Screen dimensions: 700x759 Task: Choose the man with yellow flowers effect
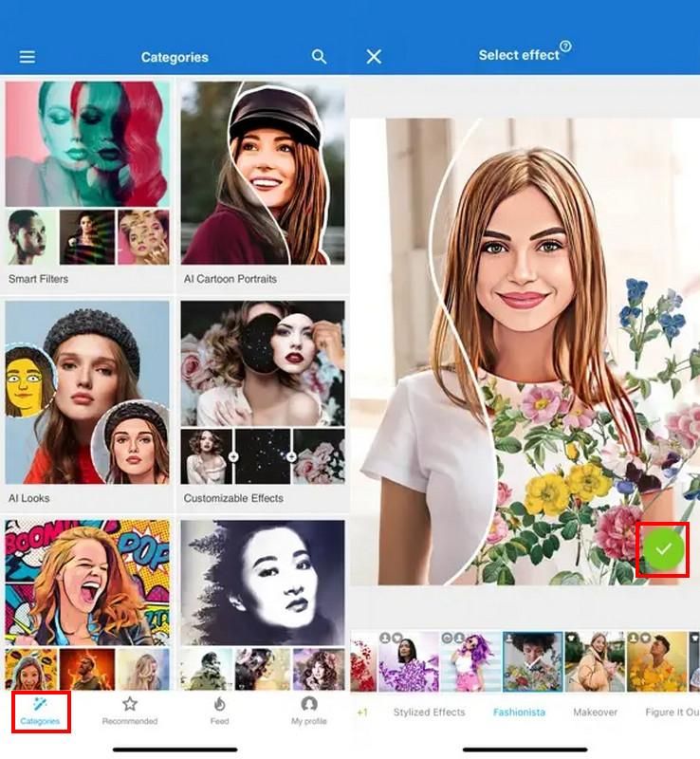pos(657,661)
